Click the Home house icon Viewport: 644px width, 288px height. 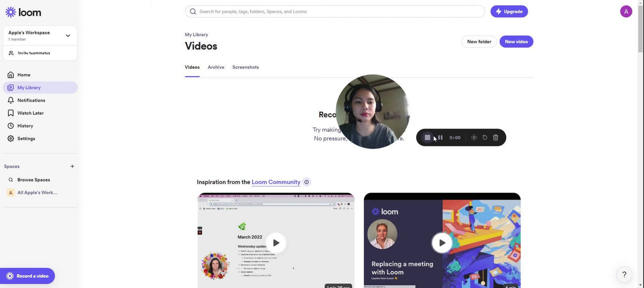11,75
